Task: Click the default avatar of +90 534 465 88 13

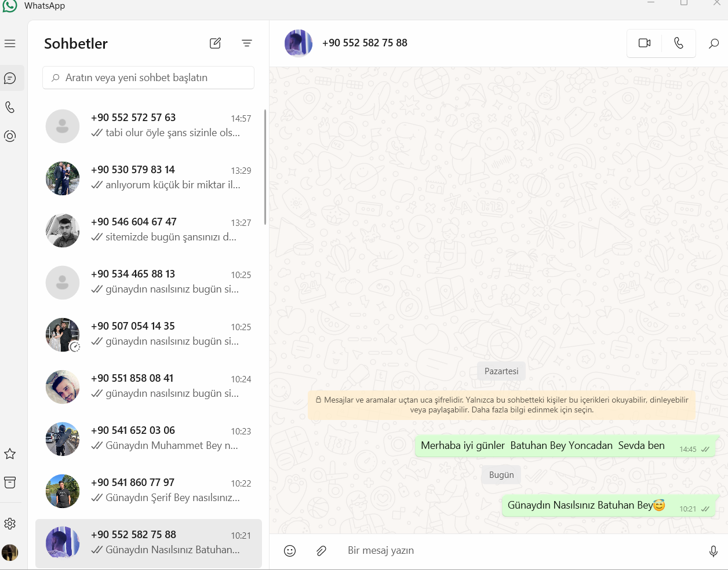Action: click(x=63, y=283)
